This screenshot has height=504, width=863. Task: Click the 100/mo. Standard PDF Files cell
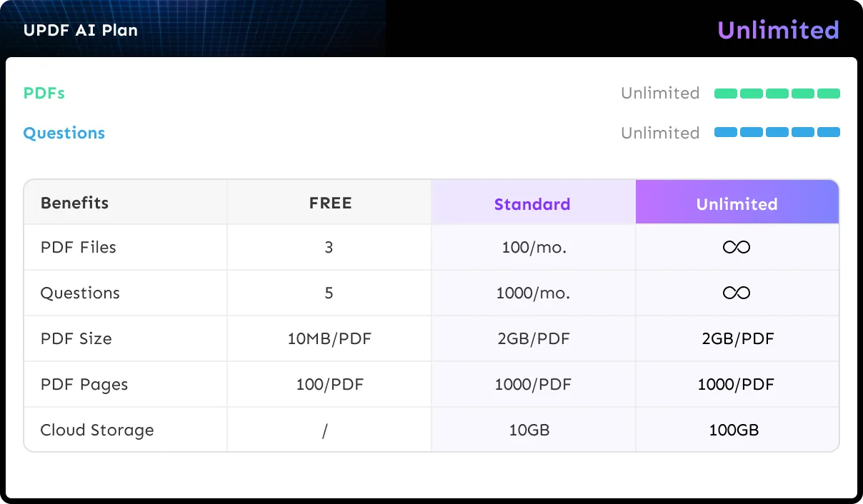point(532,248)
